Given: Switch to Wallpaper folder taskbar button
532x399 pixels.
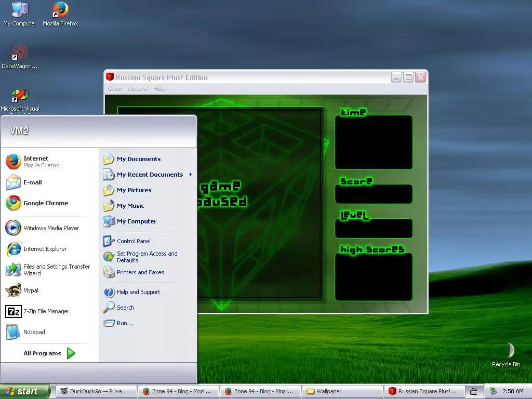Looking at the screenshot, I should tap(342, 391).
